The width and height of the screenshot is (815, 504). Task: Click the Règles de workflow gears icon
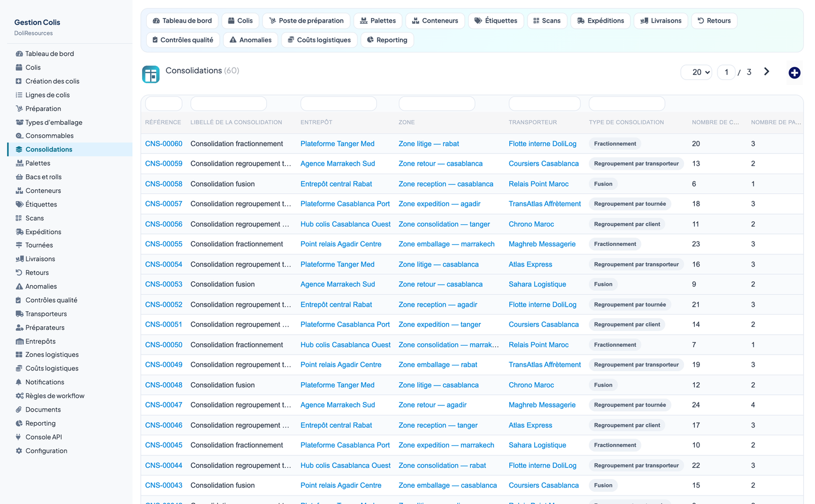[x=19, y=396]
